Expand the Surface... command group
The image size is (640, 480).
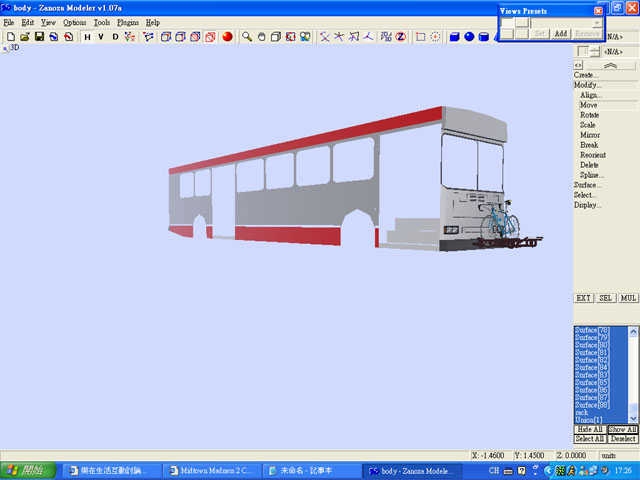pyautogui.click(x=588, y=185)
